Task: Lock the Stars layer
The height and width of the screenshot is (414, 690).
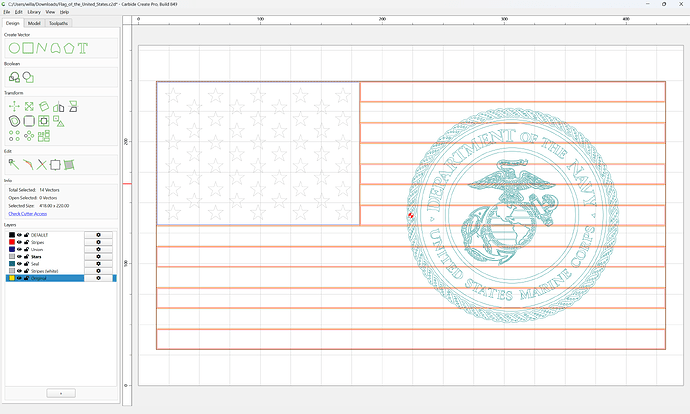Action: [x=26, y=256]
